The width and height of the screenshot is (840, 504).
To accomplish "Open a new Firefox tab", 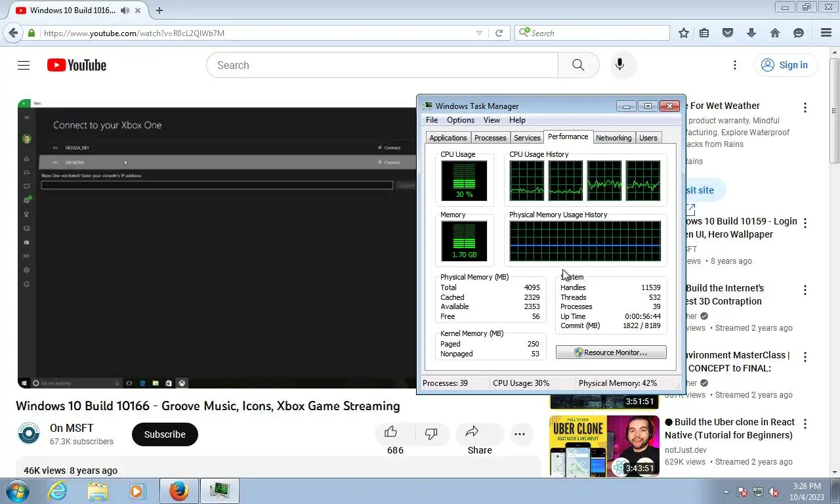I will tap(159, 10).
